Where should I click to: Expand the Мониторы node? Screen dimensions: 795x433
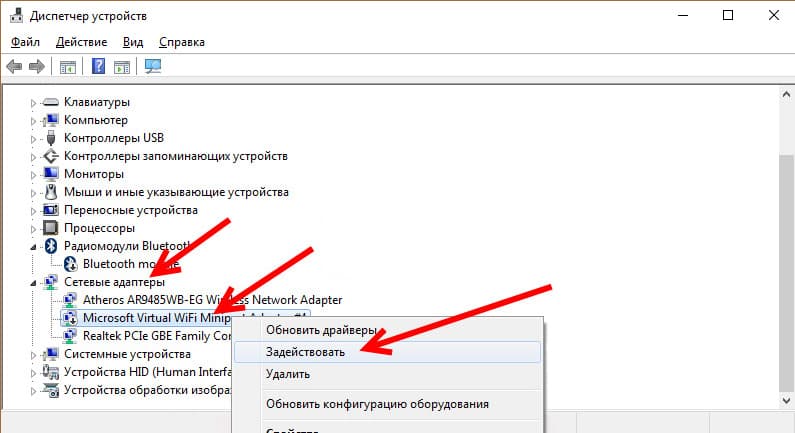(33, 175)
